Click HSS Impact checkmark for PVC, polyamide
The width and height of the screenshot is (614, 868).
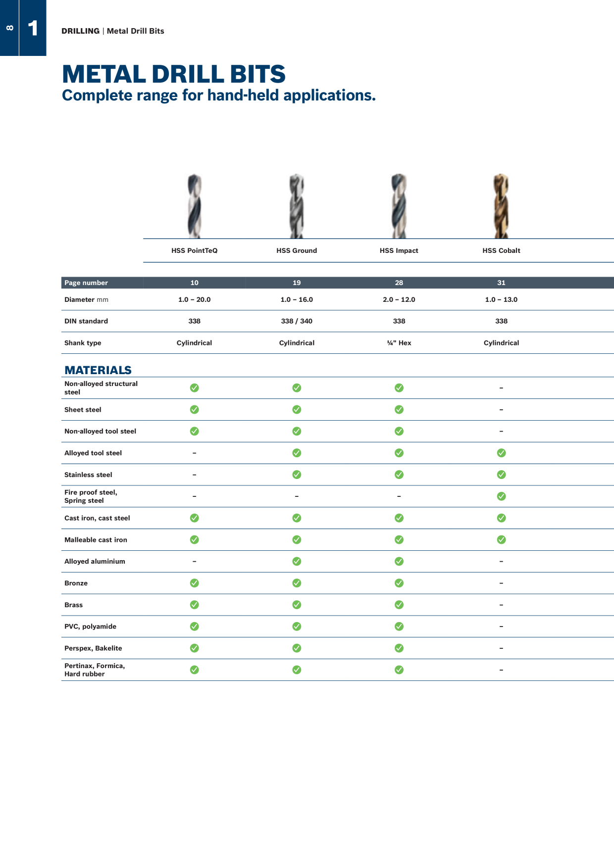tap(399, 627)
